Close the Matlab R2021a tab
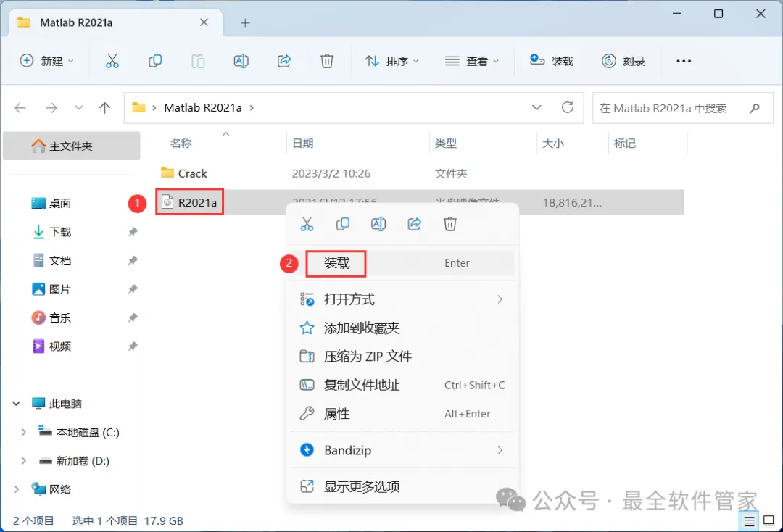Image resolution: width=783 pixels, height=532 pixels. point(204,22)
